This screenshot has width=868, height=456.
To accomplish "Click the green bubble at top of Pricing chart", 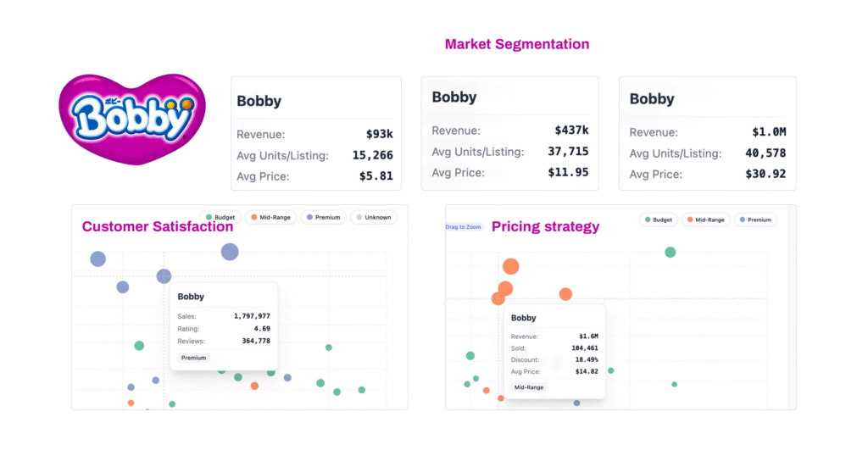I will [670, 252].
